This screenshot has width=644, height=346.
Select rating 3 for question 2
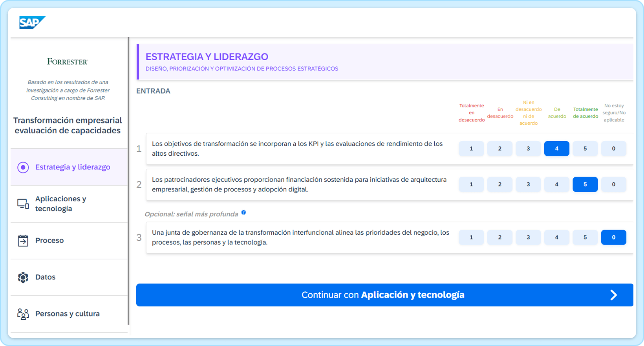point(528,184)
